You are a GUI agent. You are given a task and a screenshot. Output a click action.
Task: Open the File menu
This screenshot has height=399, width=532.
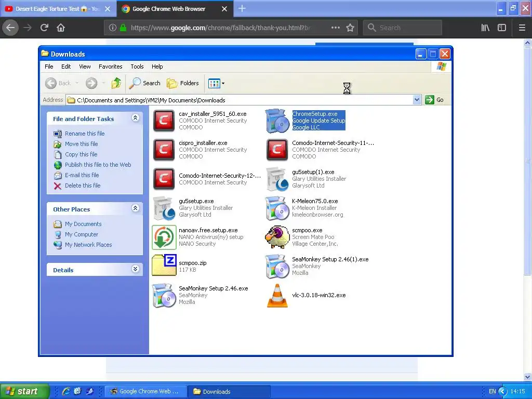click(x=49, y=66)
